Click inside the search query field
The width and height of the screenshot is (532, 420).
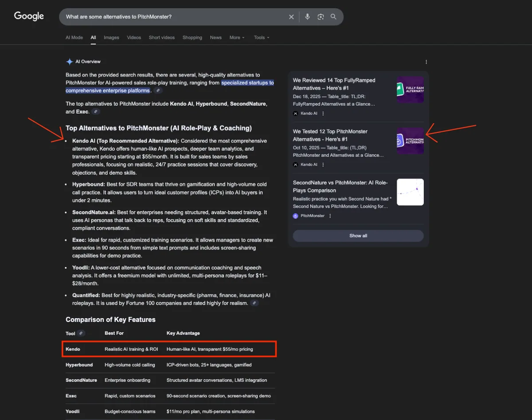(175, 17)
